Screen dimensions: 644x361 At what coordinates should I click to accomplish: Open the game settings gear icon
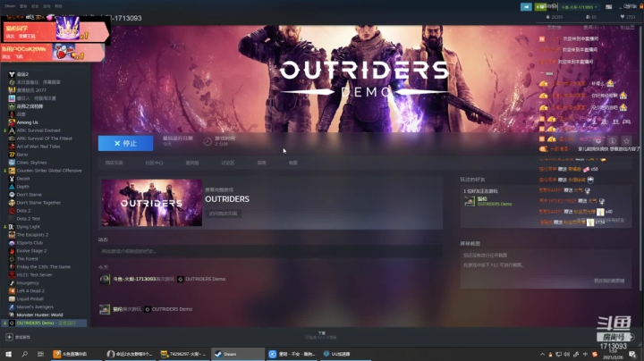pyautogui.click(x=598, y=140)
